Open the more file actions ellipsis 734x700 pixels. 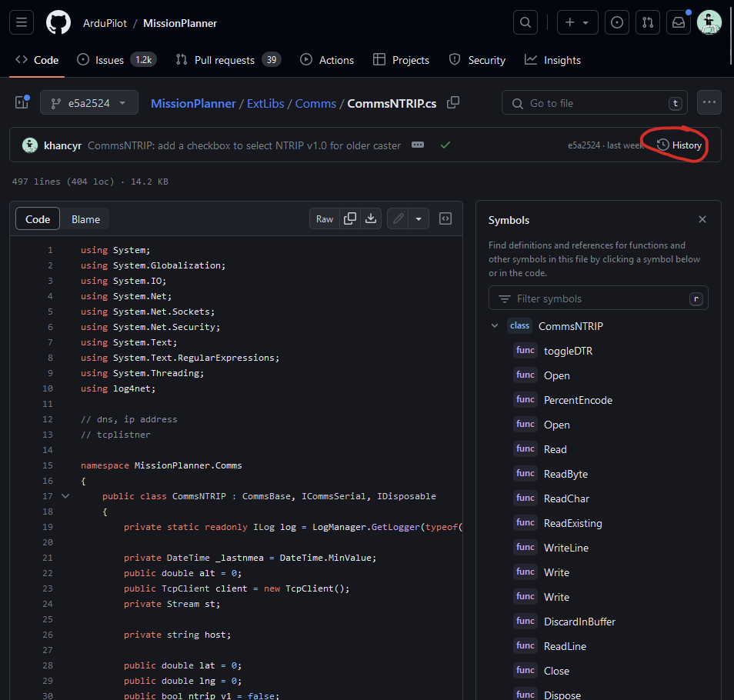tap(709, 102)
